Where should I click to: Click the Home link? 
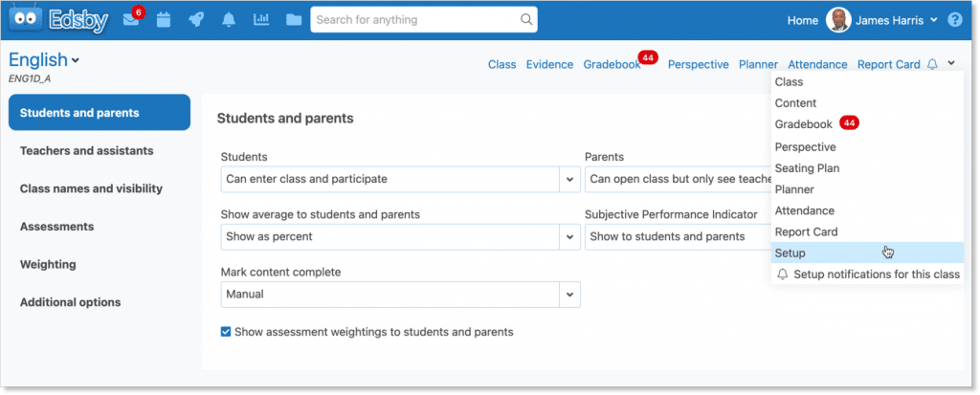pos(802,20)
